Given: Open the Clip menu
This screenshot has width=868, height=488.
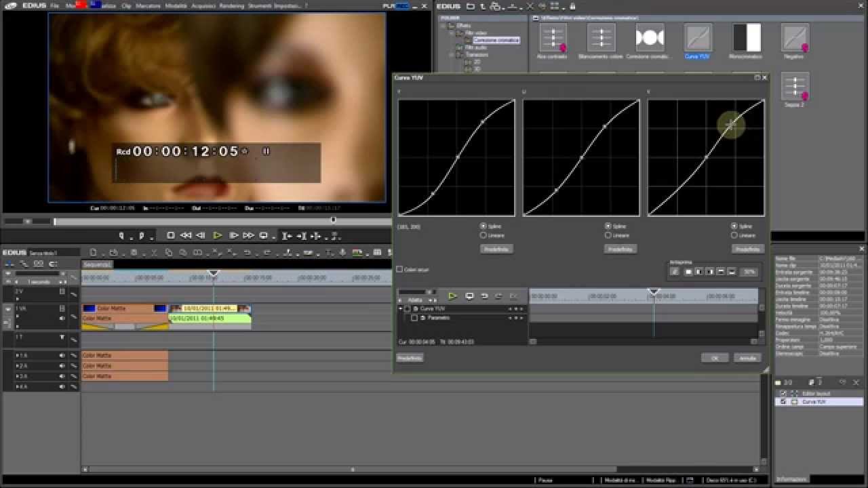Looking at the screenshot, I should [126, 5].
